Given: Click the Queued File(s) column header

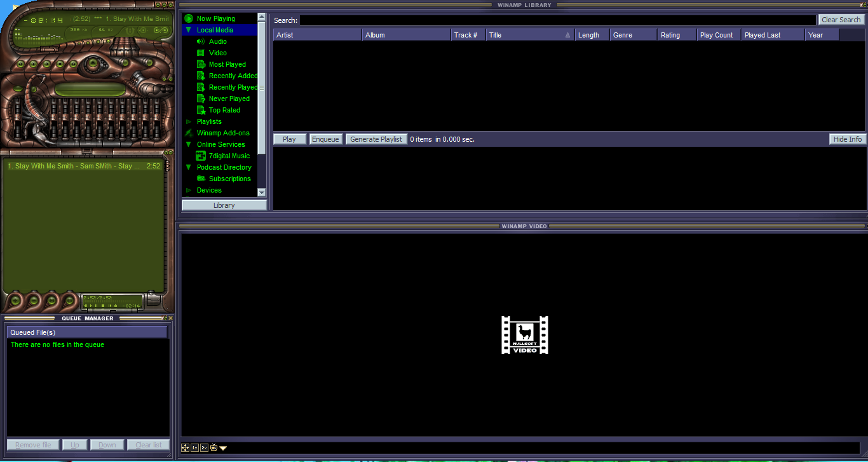Looking at the screenshot, I should pos(87,332).
